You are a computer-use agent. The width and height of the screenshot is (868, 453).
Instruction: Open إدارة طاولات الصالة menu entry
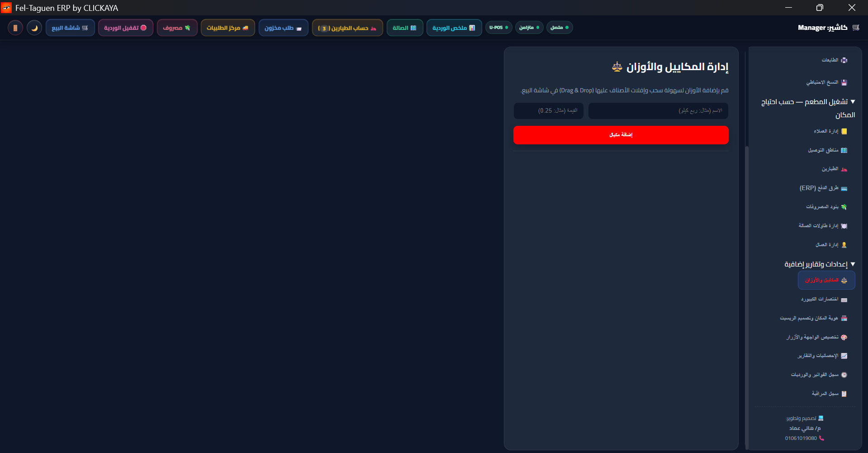[x=823, y=226]
